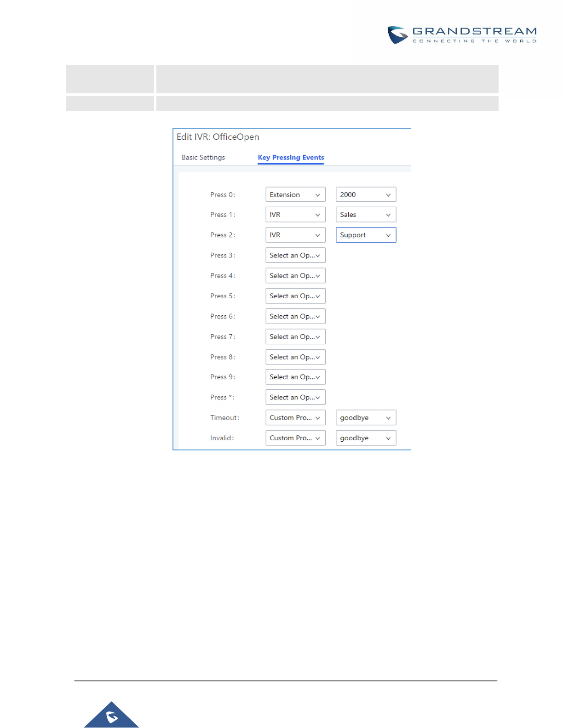Expand the Press 2 IVR type dropdown
Image resolution: width=563 pixels, height=728 pixels.
[x=295, y=235]
